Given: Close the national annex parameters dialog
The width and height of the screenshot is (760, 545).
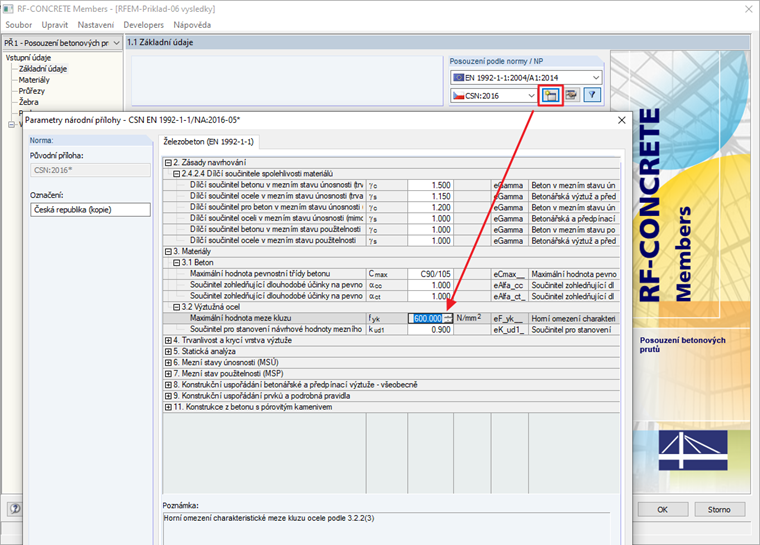Looking at the screenshot, I should [622, 120].
